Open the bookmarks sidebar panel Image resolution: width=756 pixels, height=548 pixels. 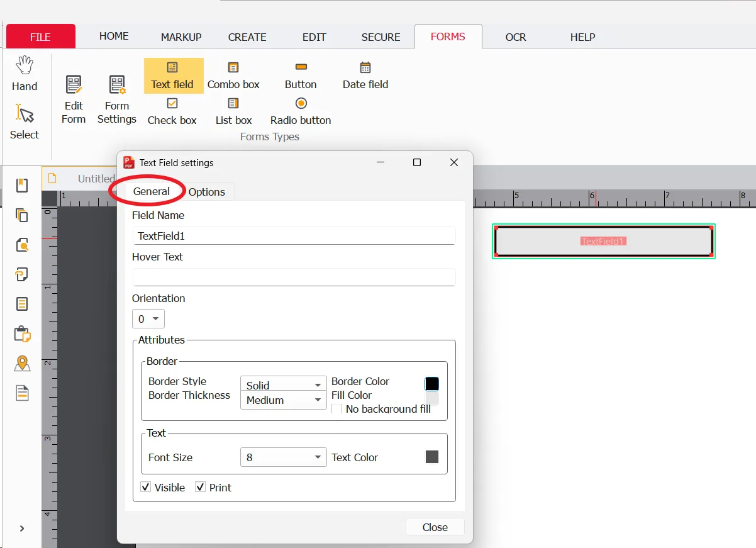pyautogui.click(x=22, y=185)
